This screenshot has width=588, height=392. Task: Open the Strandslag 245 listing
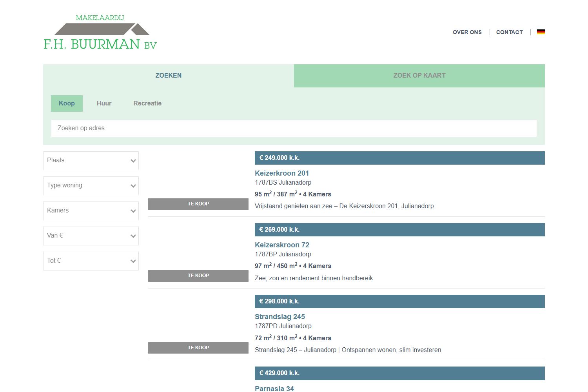(280, 316)
